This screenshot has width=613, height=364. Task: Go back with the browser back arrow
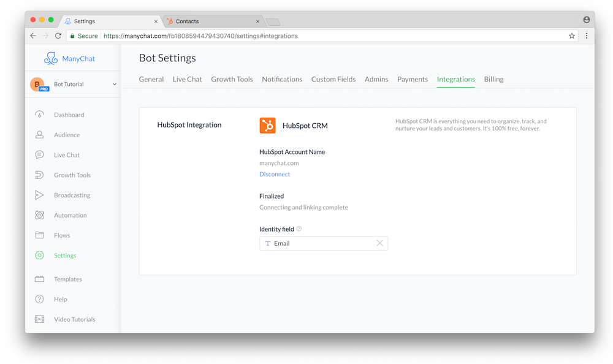tap(33, 36)
